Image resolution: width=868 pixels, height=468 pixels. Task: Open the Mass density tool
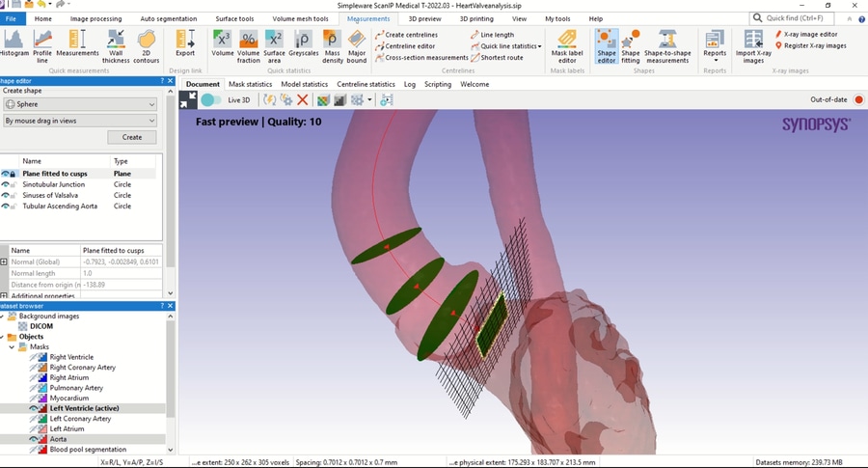[332, 46]
